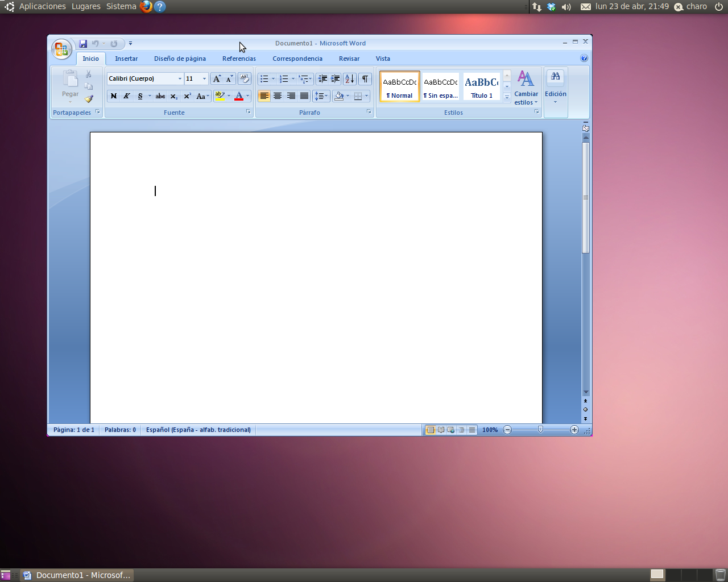Show desktop using bottom-left panel icon
The height and width of the screenshot is (582, 728).
tap(6, 575)
